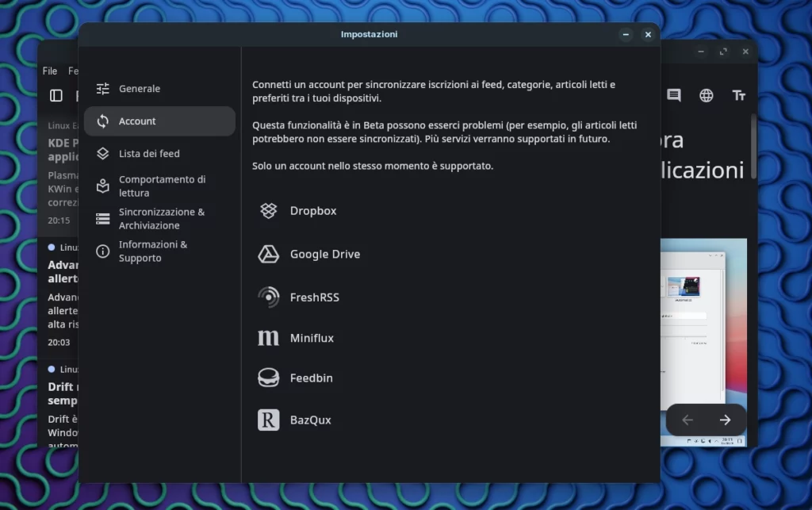Open the File menu in main window
Screen dimensions: 812x510
pos(50,71)
